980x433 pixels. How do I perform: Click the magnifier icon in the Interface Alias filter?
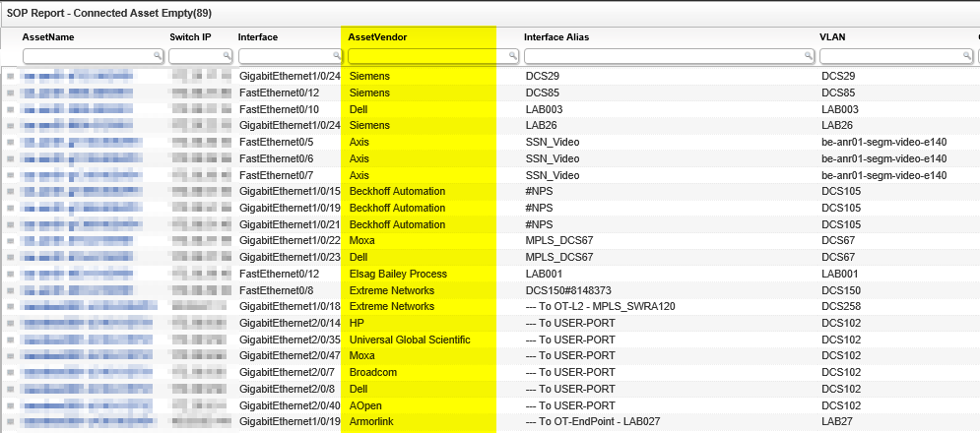[x=807, y=56]
